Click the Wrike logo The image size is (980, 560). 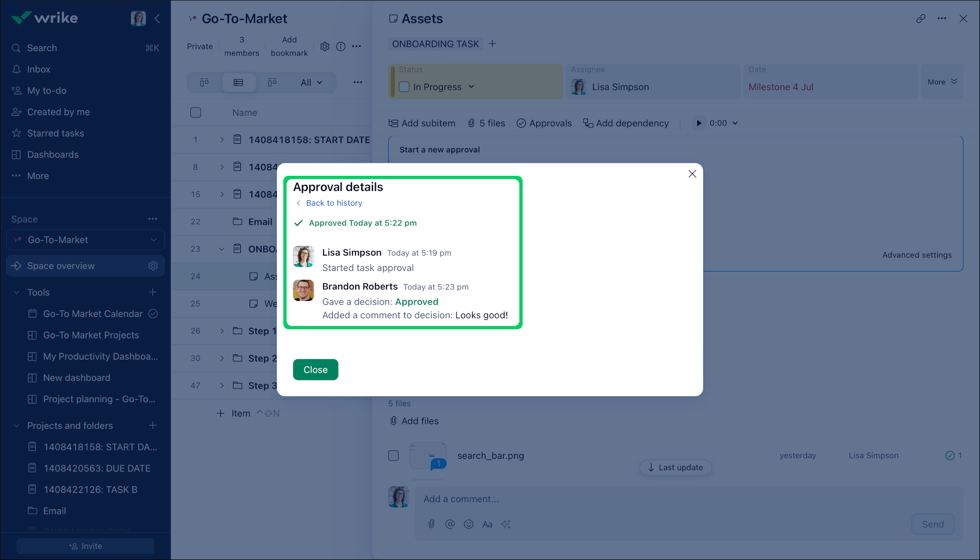pyautogui.click(x=45, y=18)
